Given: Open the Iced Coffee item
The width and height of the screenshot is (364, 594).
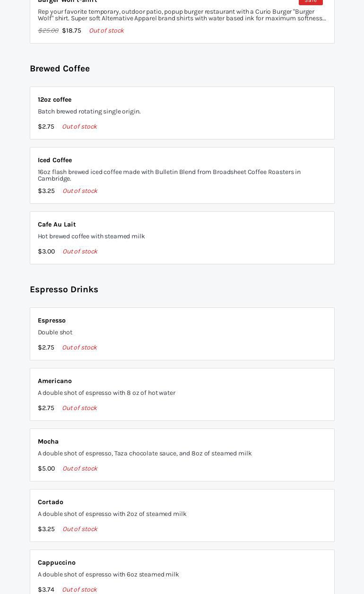Looking at the screenshot, I should point(55,160).
